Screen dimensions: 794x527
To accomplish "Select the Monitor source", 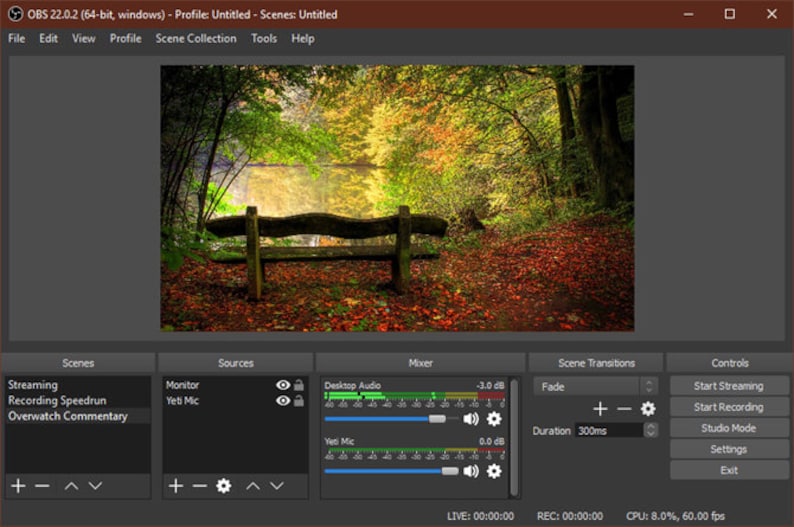I will tap(235, 385).
